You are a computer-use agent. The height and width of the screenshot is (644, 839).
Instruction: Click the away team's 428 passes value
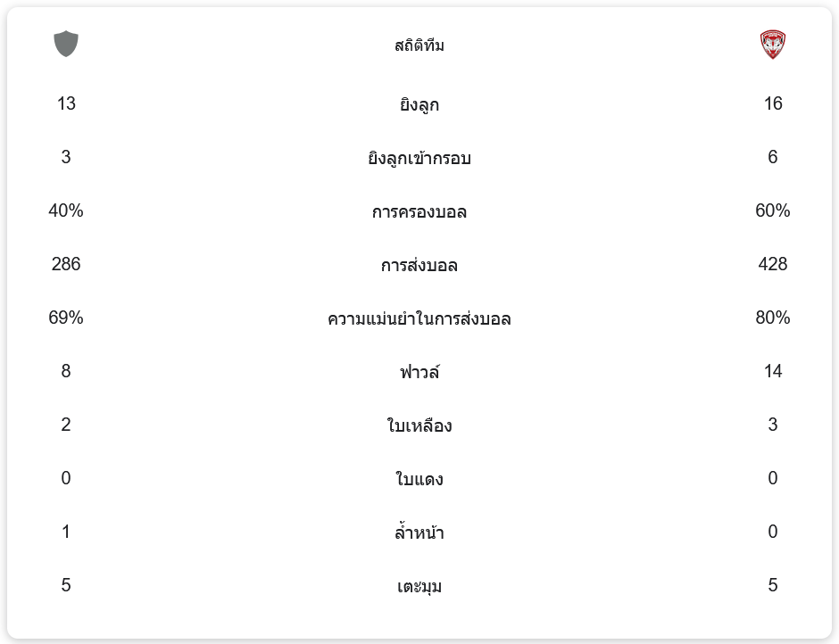(x=772, y=264)
